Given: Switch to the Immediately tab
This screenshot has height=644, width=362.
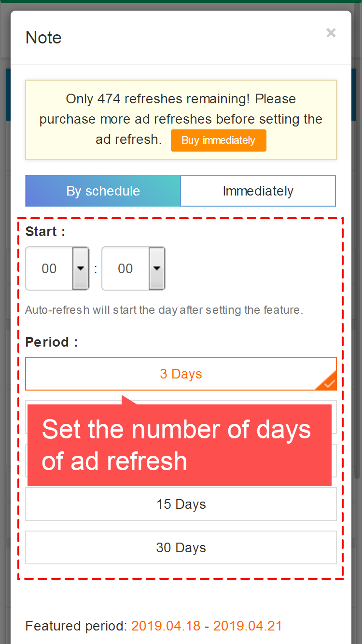Looking at the screenshot, I should point(258,191).
